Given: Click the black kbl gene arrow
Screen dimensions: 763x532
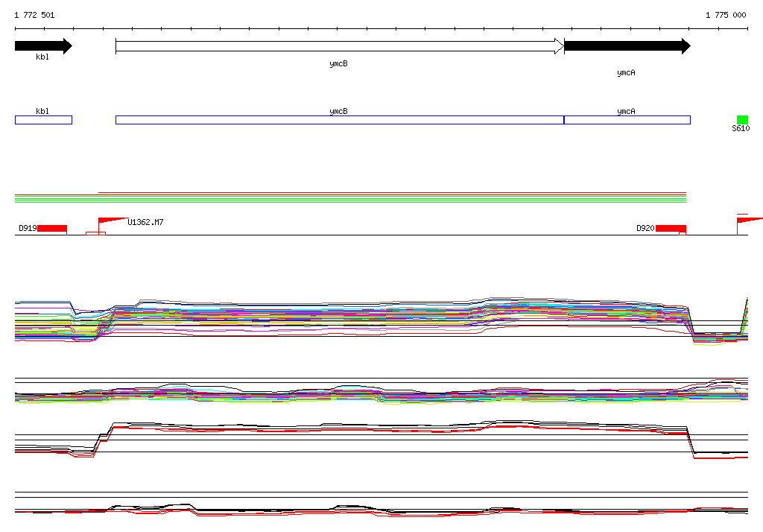Looking at the screenshot, I should tap(42, 46).
